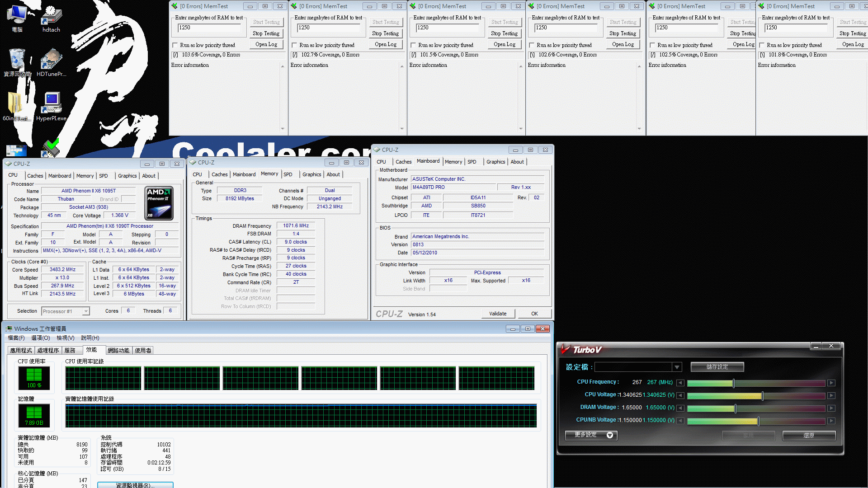Click the Validate button in CPU-Z

click(498, 314)
